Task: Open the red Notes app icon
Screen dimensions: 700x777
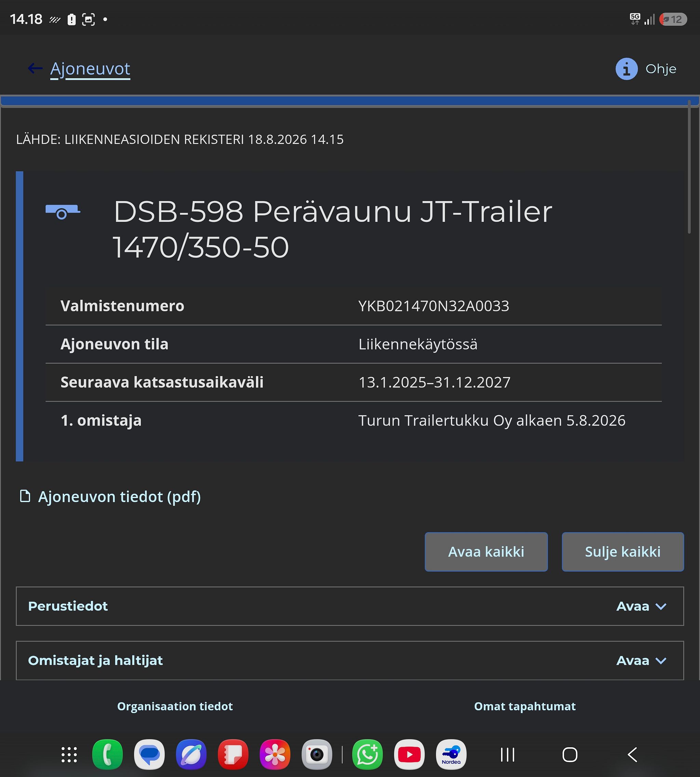Action: tap(233, 755)
